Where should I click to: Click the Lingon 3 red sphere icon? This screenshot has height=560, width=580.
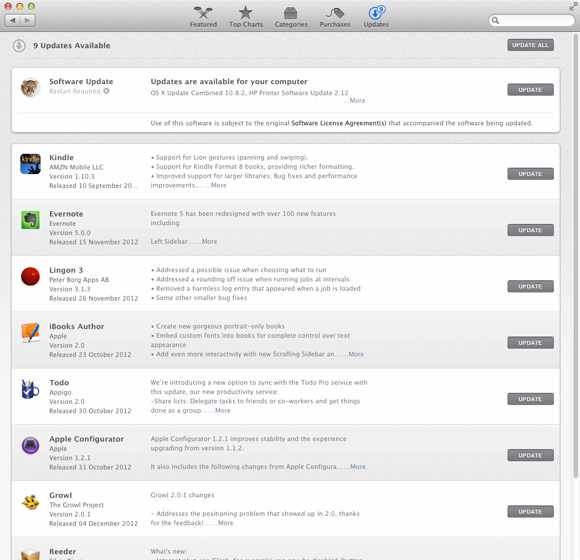tap(30, 276)
